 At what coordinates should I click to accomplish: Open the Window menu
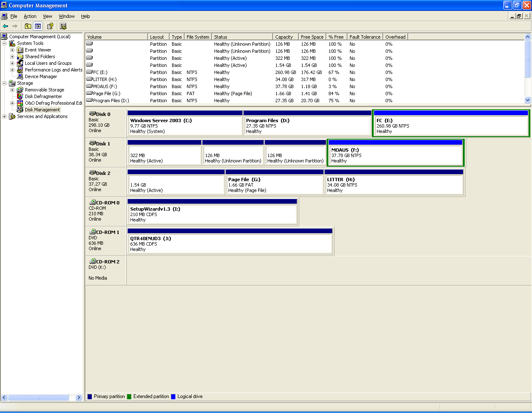click(66, 16)
